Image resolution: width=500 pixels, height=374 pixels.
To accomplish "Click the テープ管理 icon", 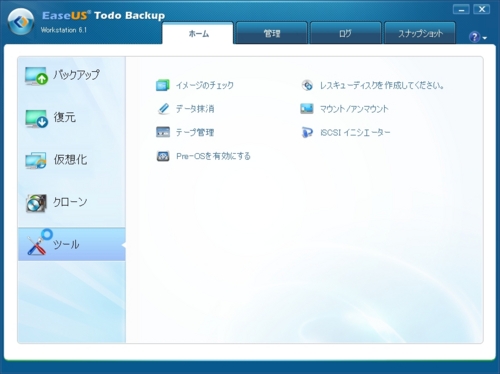I will tap(163, 132).
